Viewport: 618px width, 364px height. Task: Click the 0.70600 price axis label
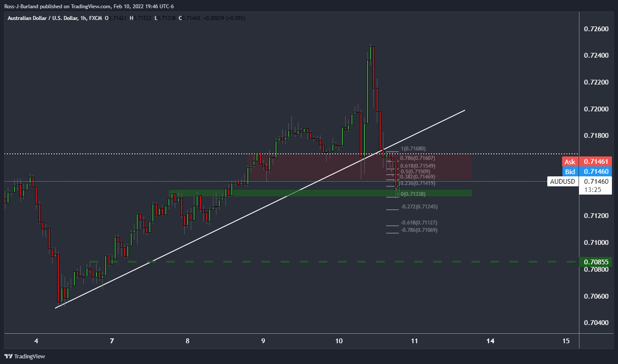[596, 296]
